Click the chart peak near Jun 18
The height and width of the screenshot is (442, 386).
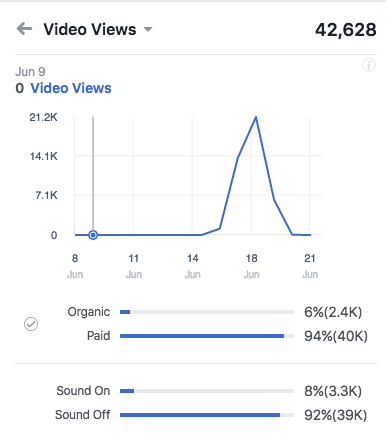pyautogui.click(x=256, y=117)
